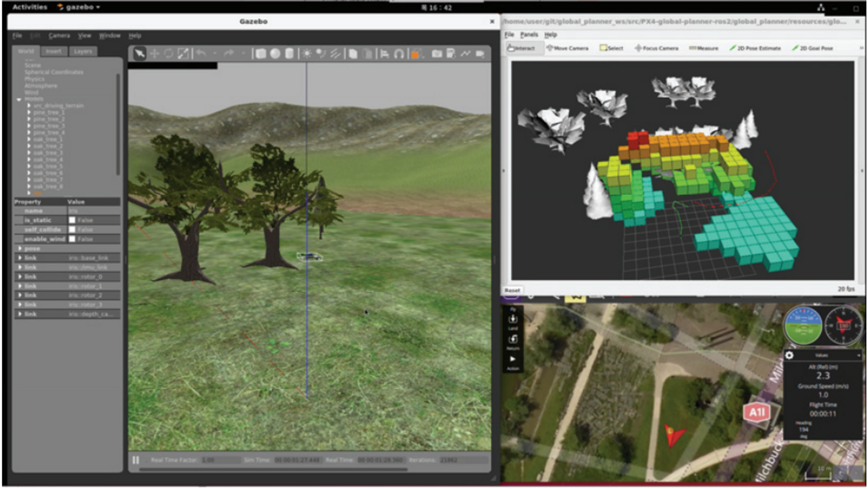Expand the oak_tree_1 model item
This screenshot has width=868, height=489.
(29, 139)
